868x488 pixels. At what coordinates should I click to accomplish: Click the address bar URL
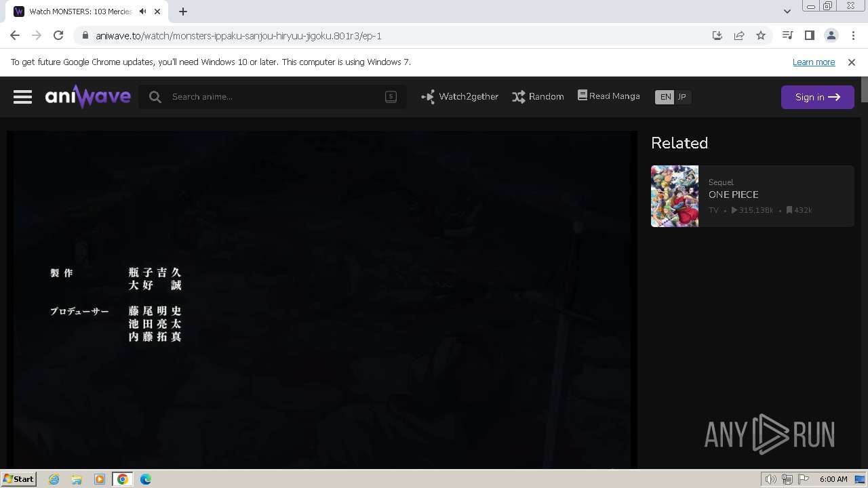tap(239, 36)
